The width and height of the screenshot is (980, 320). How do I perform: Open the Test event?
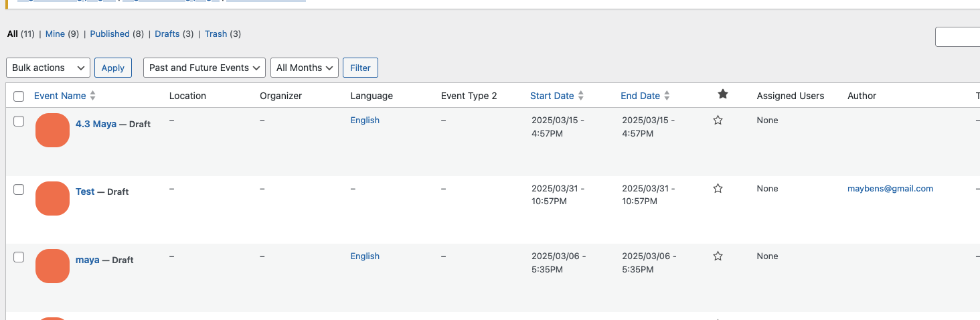click(x=85, y=191)
